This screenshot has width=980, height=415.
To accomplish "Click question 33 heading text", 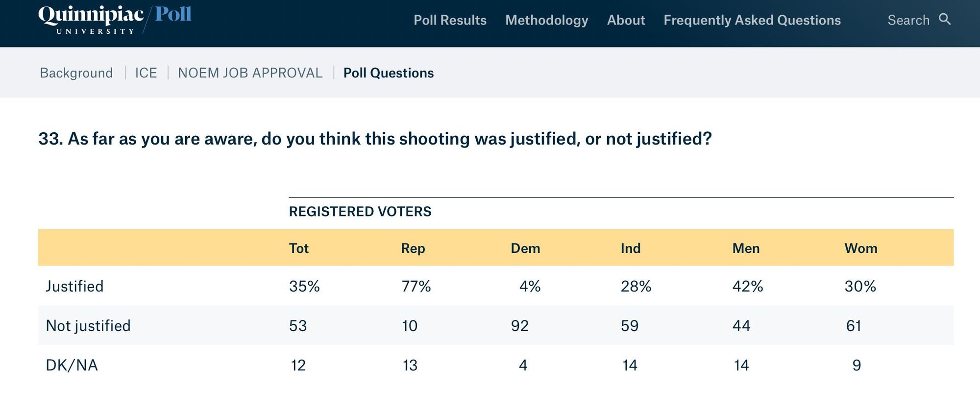I will pos(375,139).
